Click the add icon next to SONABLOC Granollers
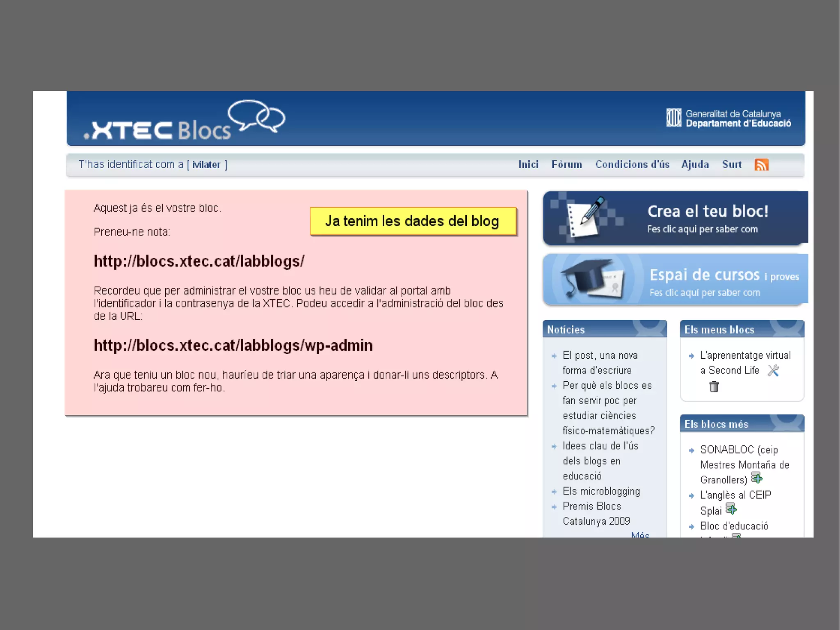The width and height of the screenshot is (840, 630). [x=756, y=478]
